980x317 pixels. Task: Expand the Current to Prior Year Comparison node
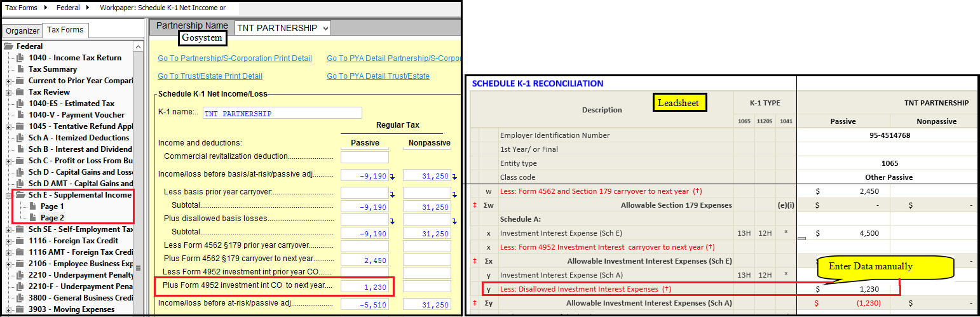(x=8, y=81)
